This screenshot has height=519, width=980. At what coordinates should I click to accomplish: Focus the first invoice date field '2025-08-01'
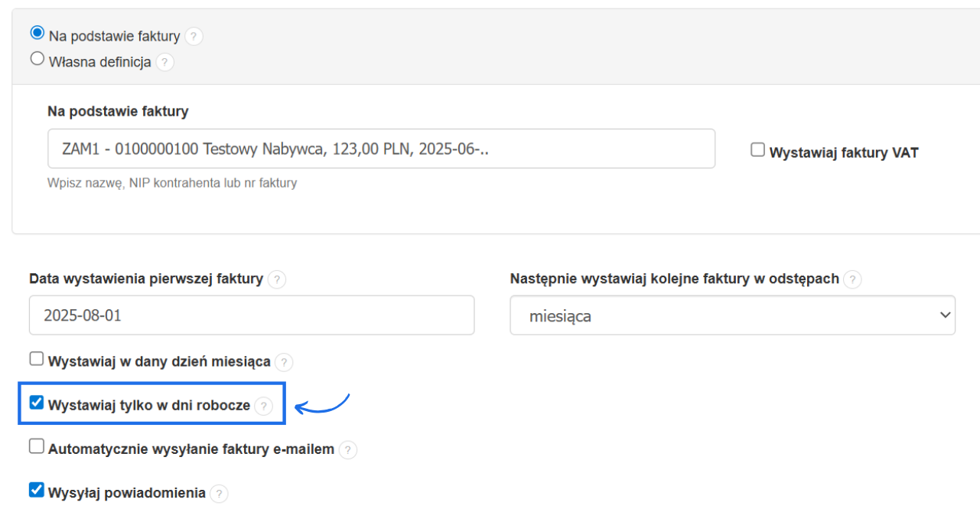pos(251,315)
